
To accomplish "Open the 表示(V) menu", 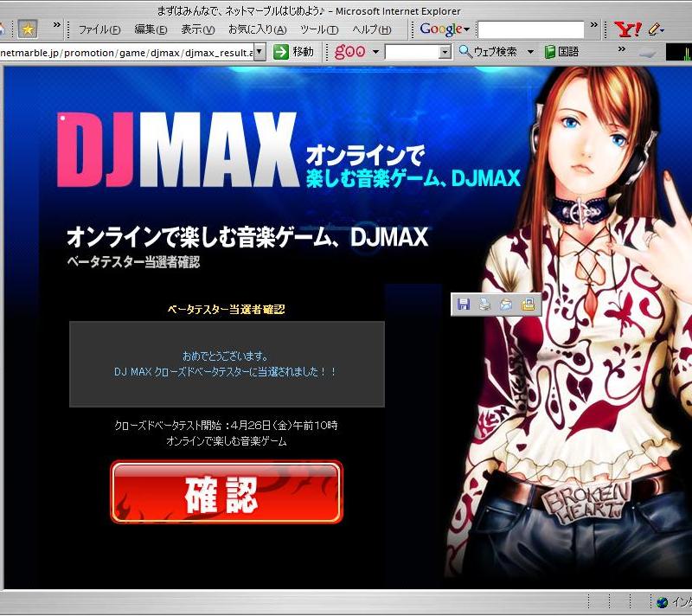I will pos(198,29).
